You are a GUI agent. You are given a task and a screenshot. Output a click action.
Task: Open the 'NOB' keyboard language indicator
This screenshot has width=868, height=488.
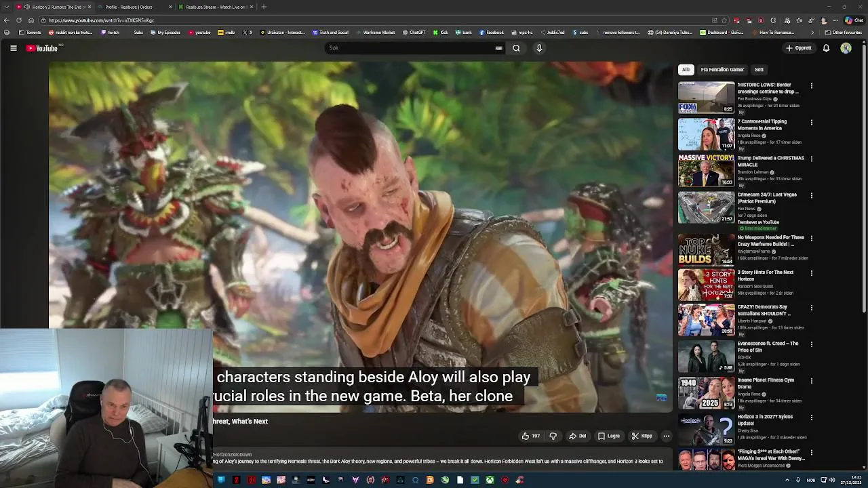[810, 480]
